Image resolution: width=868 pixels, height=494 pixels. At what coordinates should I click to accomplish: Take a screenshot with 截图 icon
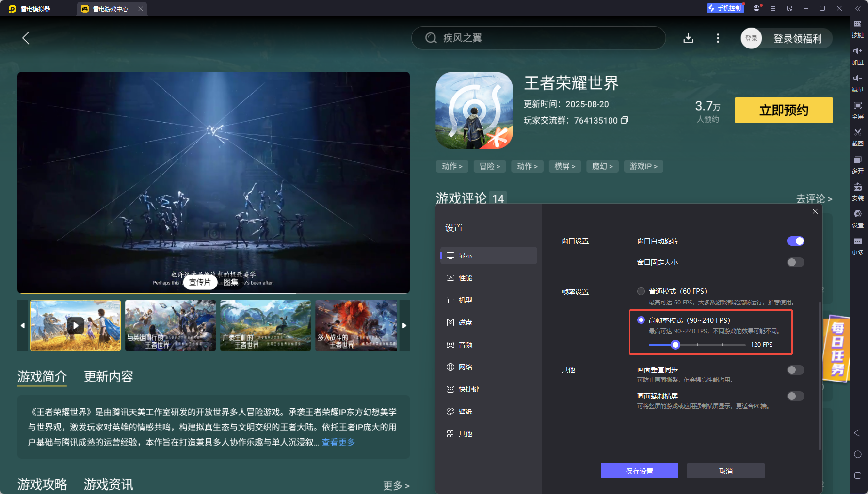857,138
